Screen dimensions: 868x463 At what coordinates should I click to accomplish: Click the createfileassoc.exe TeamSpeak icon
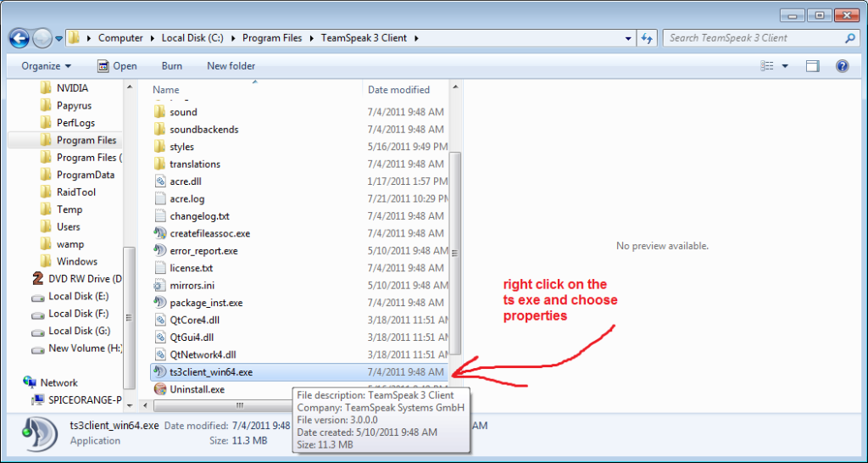point(159,233)
